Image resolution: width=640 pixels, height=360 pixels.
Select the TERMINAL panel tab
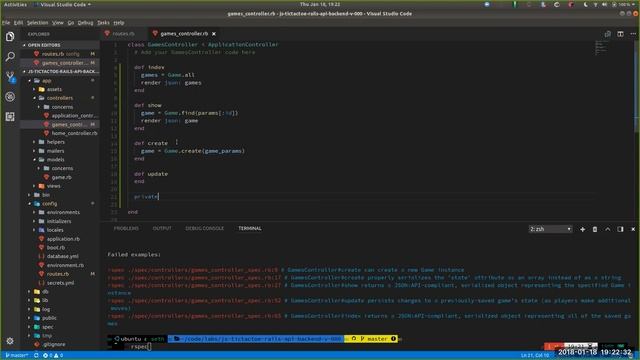[250, 229]
